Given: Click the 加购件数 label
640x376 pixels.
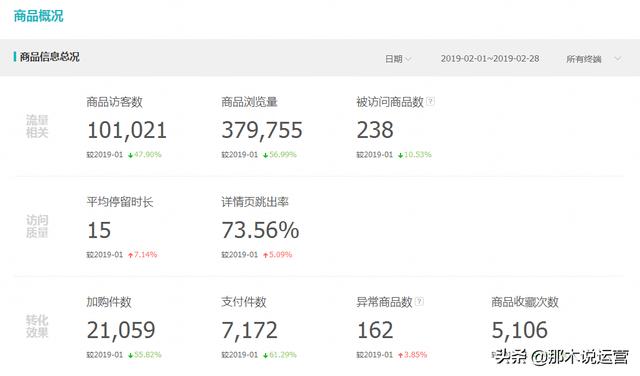Looking at the screenshot, I should [109, 302].
